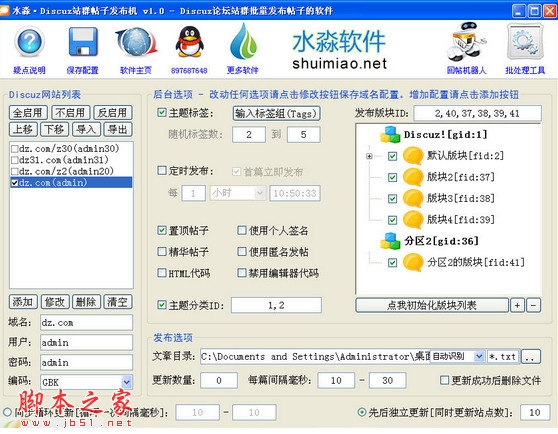The width and height of the screenshot is (558, 434).
Task: Move site down with 下移
Action: tap(54, 129)
